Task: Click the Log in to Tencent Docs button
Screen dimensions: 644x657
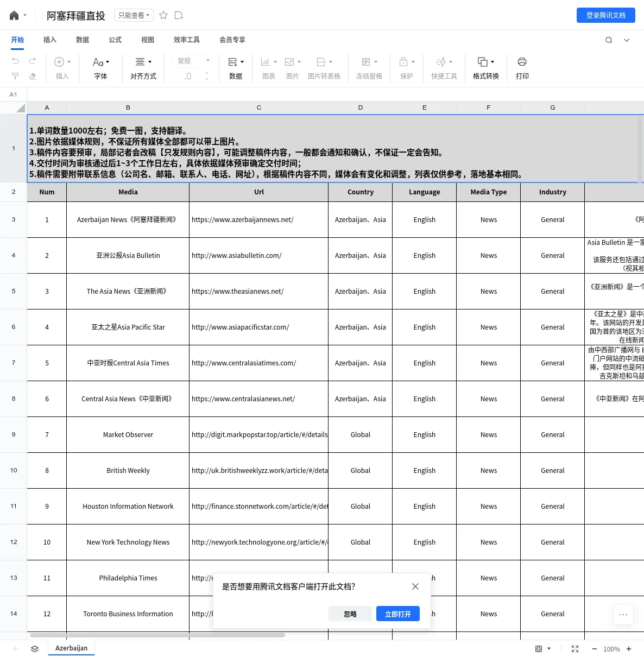Action: pyautogui.click(x=606, y=15)
